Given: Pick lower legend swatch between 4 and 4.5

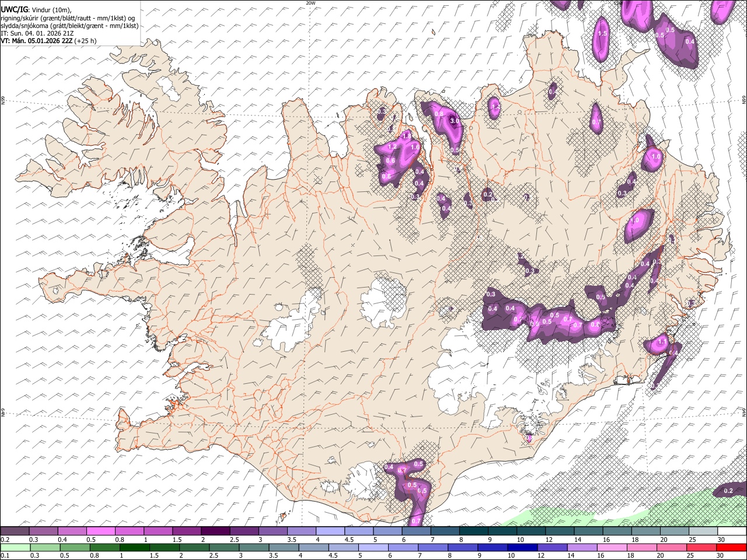Looking at the screenshot, I should click(313, 548).
